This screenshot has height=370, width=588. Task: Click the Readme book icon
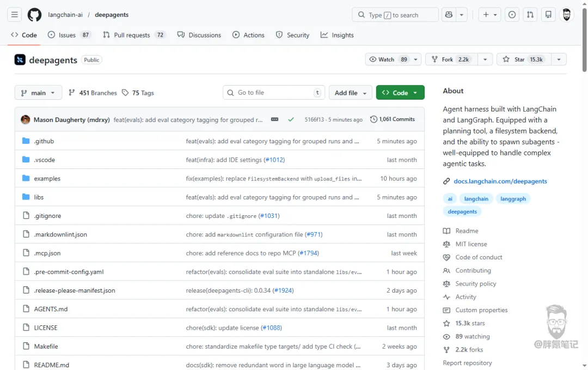click(x=446, y=231)
